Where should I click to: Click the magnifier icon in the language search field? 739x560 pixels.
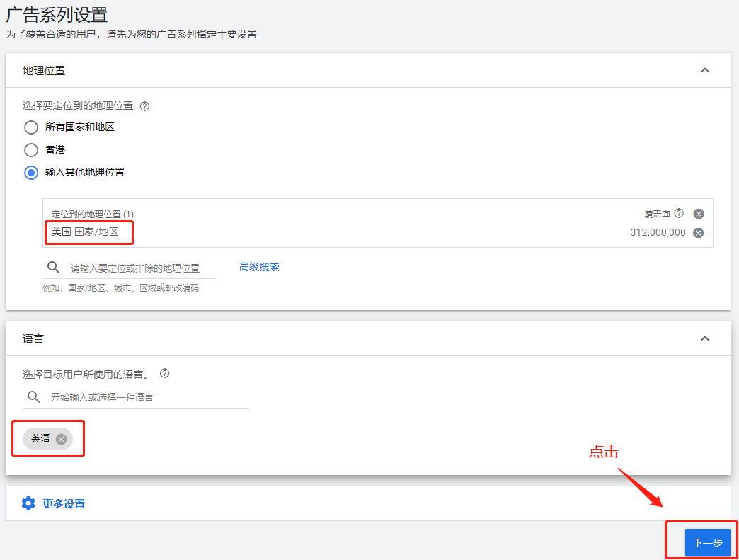tap(33, 397)
